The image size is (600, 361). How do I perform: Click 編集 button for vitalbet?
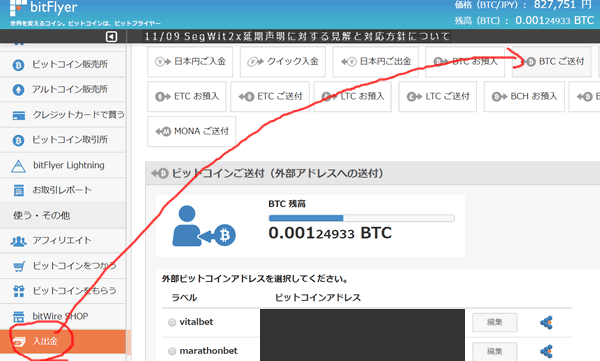(x=494, y=322)
